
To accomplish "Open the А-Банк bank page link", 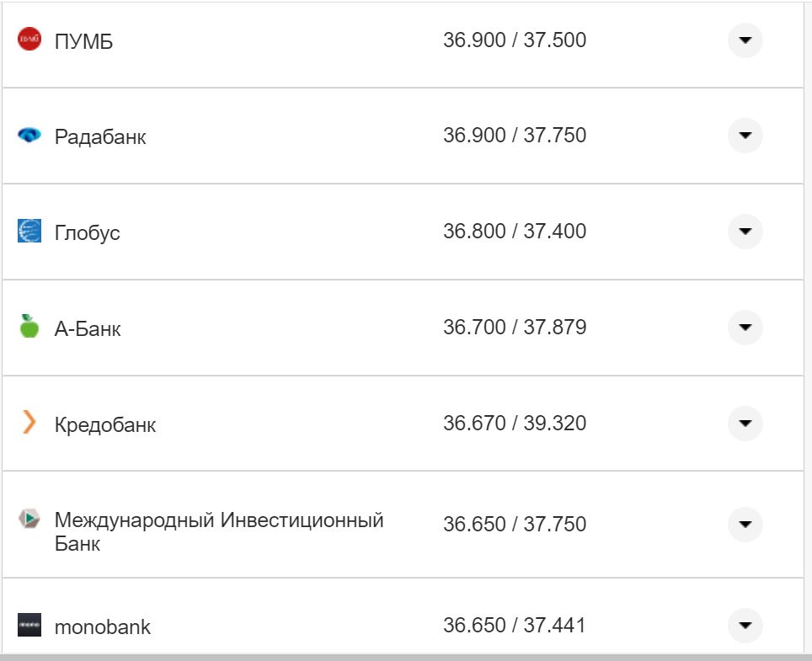I will pyautogui.click(x=88, y=328).
